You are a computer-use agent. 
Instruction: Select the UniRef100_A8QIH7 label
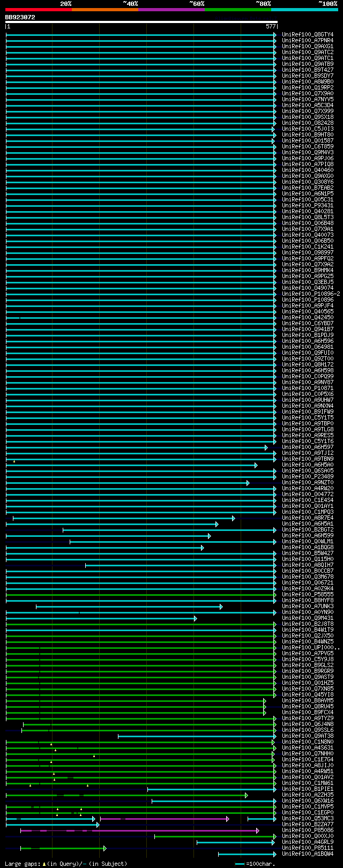click(308, 565)
